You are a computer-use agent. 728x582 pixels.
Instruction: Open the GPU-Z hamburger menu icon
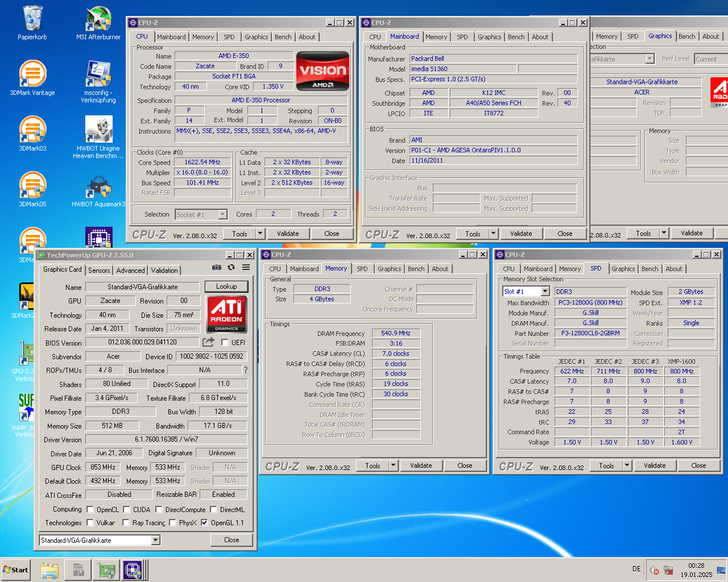pos(246,267)
